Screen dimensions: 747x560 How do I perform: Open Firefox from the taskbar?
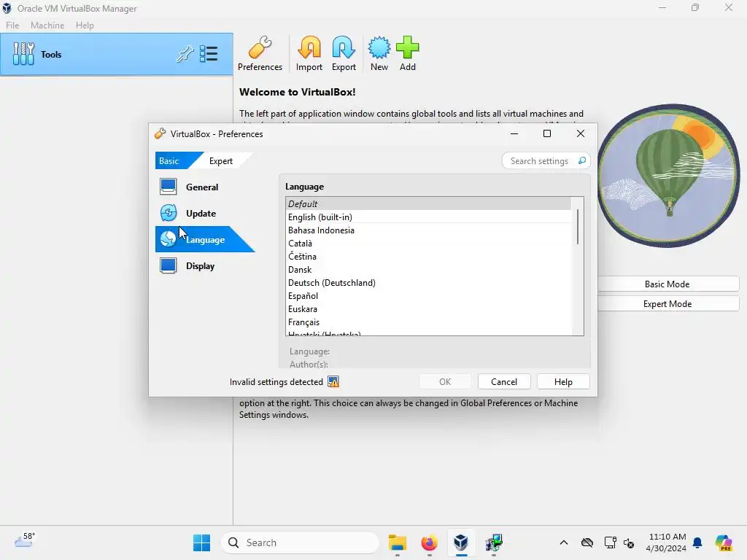pos(429,542)
